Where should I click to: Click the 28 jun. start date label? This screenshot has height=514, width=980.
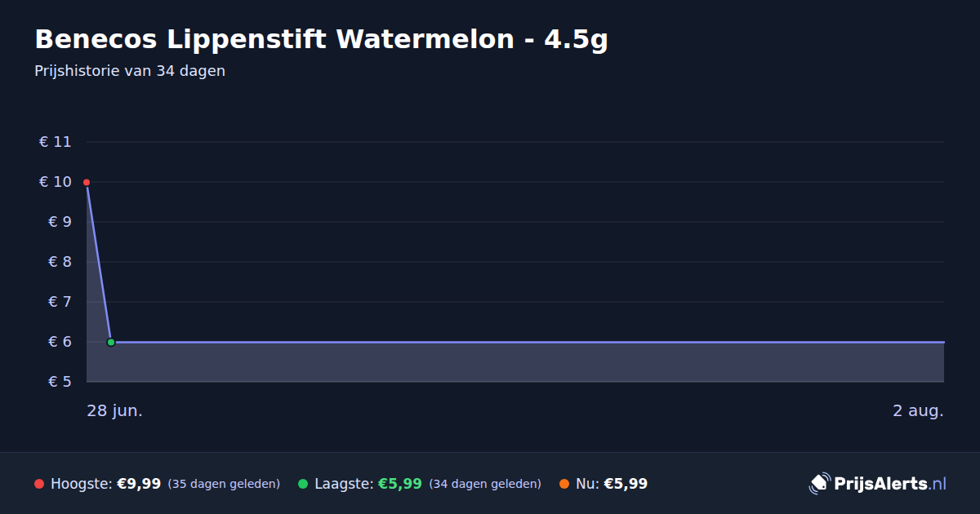(x=115, y=410)
